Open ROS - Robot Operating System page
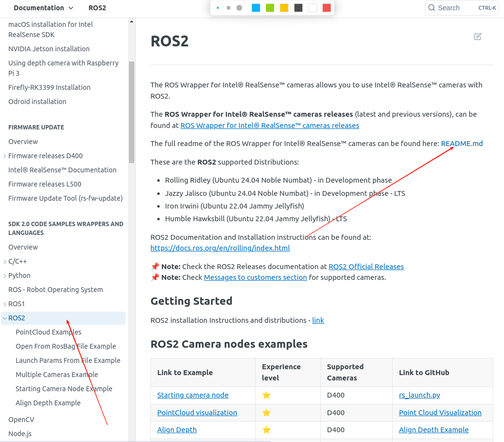The image size is (504, 442). (x=56, y=290)
